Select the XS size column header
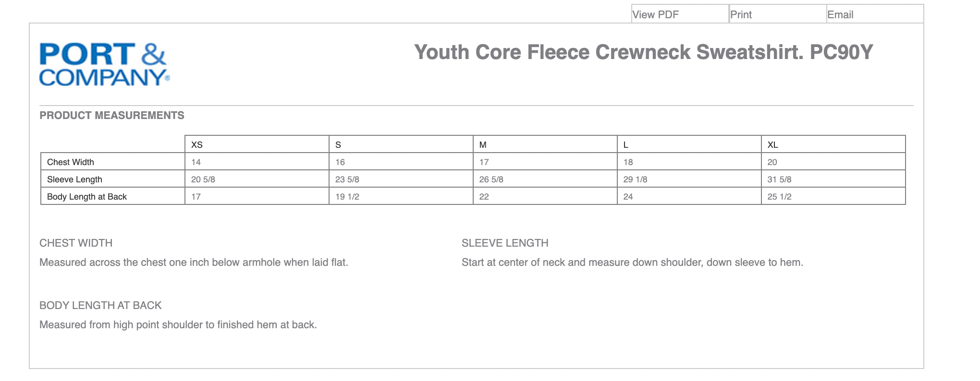 197,144
